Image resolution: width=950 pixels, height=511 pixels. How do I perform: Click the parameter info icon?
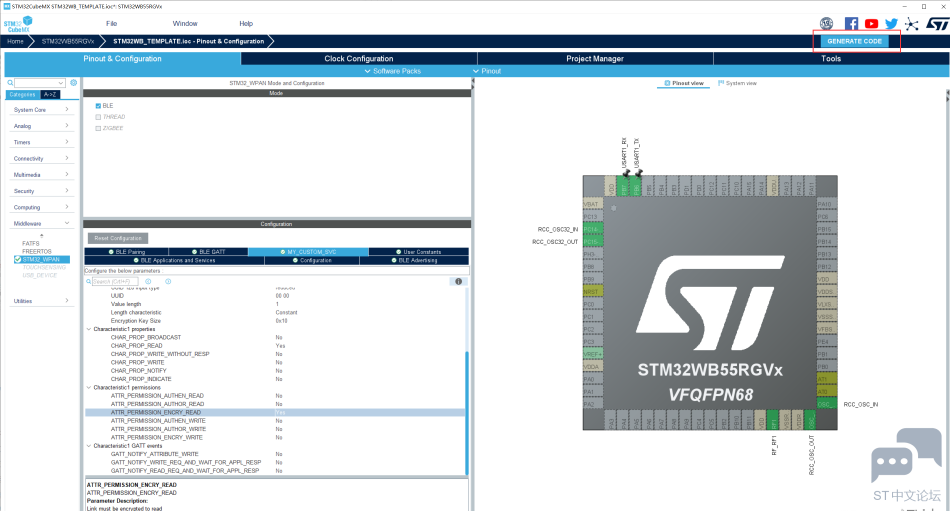tap(458, 281)
